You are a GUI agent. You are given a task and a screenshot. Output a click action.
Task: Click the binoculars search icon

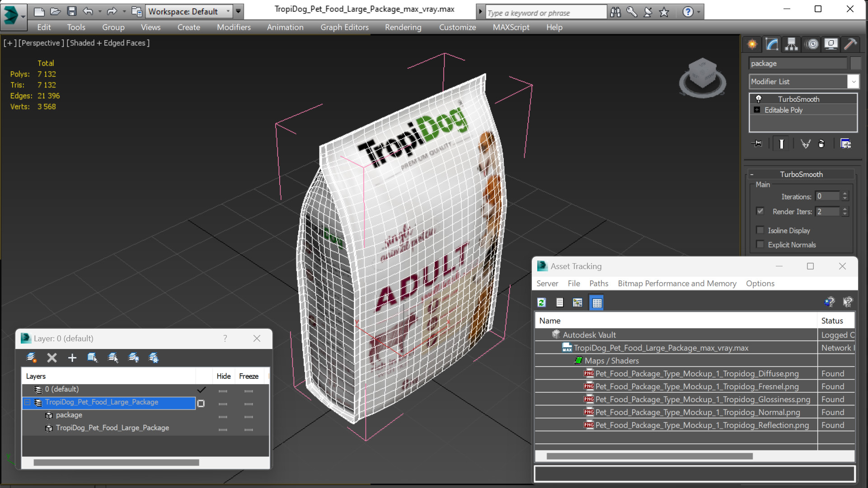tap(615, 12)
